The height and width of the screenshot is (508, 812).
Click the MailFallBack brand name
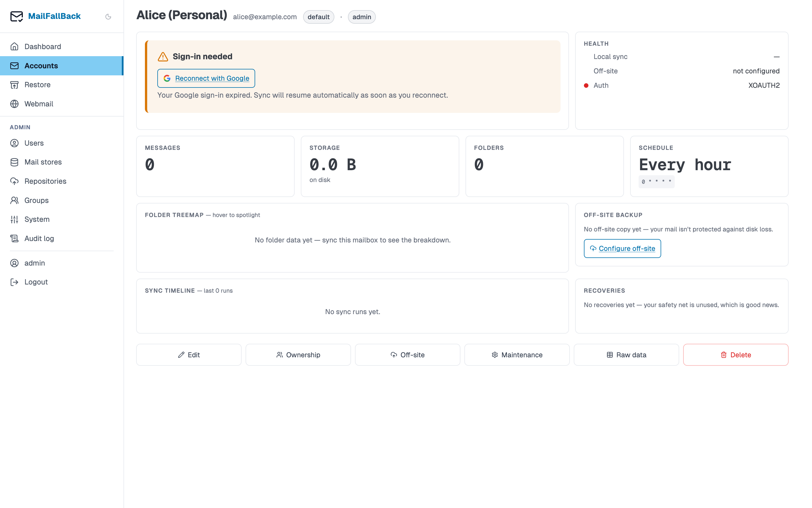click(54, 16)
